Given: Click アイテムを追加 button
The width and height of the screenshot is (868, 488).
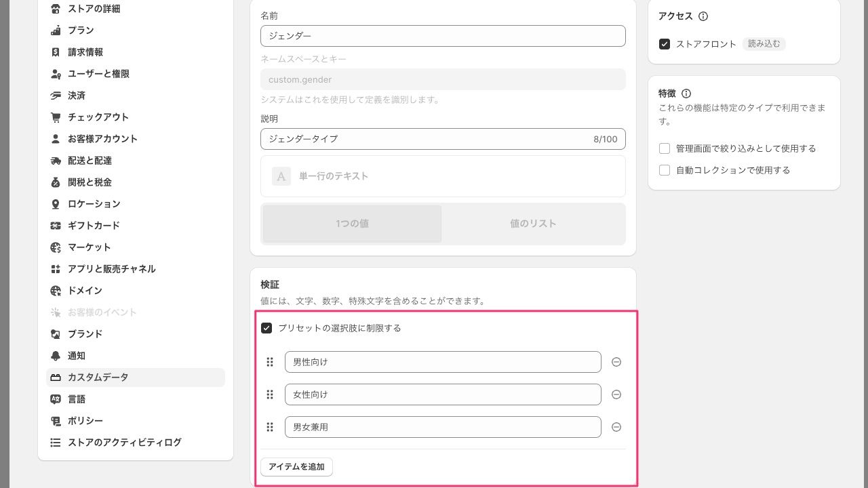Looking at the screenshot, I should pos(296,466).
